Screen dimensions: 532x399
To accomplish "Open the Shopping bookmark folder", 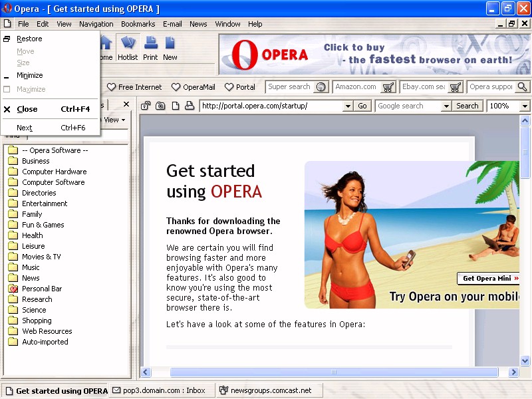I will point(37,321).
